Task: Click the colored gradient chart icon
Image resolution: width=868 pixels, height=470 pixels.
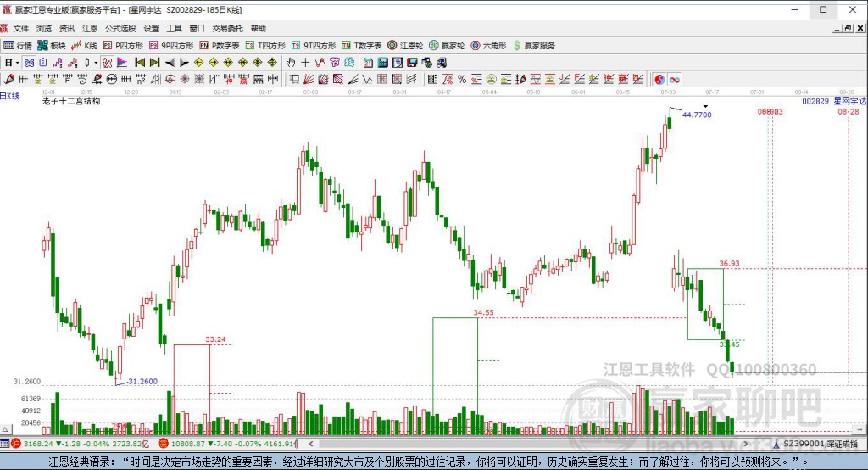Action: (122, 63)
